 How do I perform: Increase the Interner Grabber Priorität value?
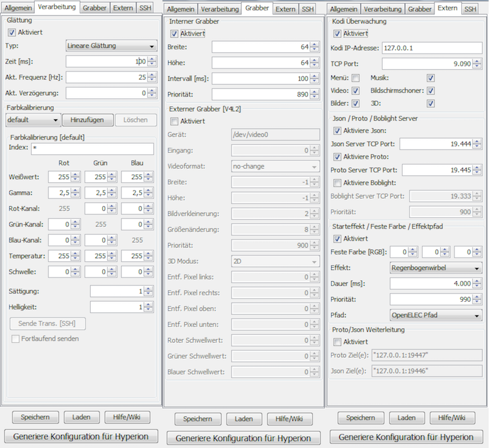(314, 91)
